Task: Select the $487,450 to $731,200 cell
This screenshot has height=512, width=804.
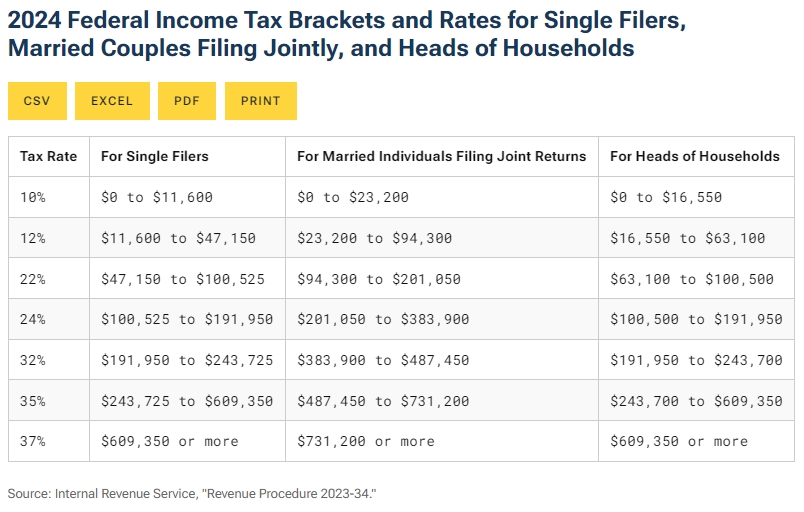Action: tap(383, 400)
